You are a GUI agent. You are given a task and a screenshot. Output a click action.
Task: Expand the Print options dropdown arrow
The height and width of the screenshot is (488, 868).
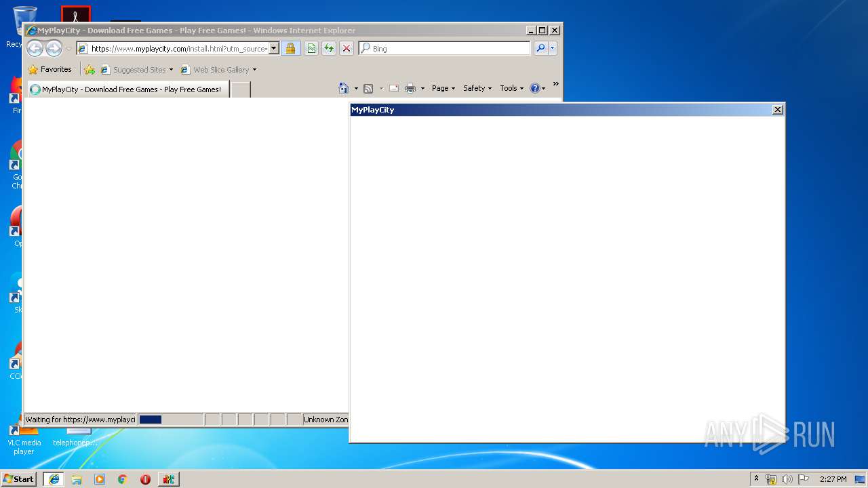(422, 89)
